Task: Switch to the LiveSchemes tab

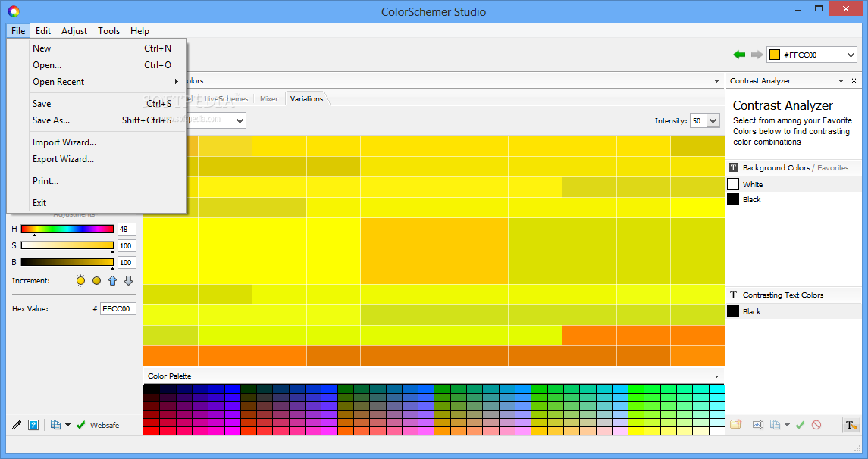Action: [x=226, y=99]
